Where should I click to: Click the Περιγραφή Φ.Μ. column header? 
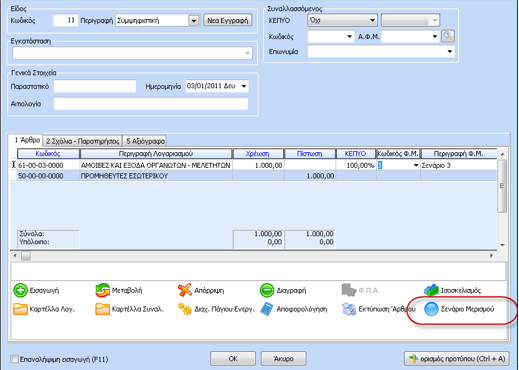459,154
